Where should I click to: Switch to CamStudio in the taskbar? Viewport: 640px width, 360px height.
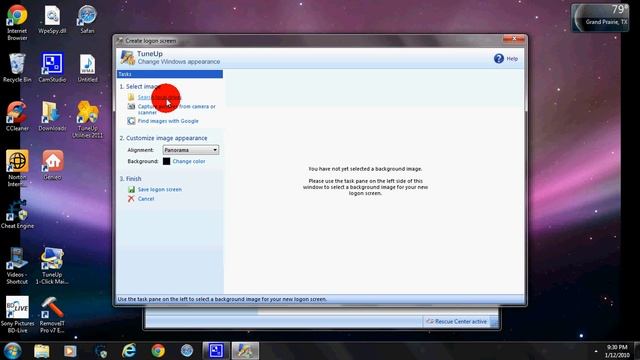[x=216, y=351]
